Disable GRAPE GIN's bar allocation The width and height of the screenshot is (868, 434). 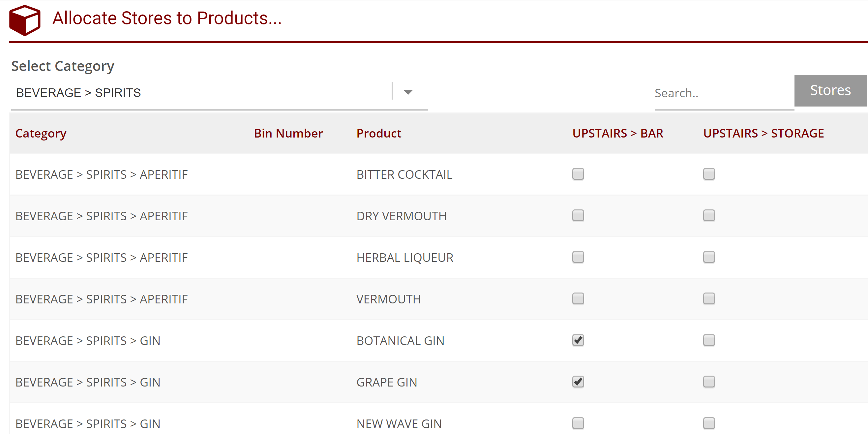click(x=578, y=382)
